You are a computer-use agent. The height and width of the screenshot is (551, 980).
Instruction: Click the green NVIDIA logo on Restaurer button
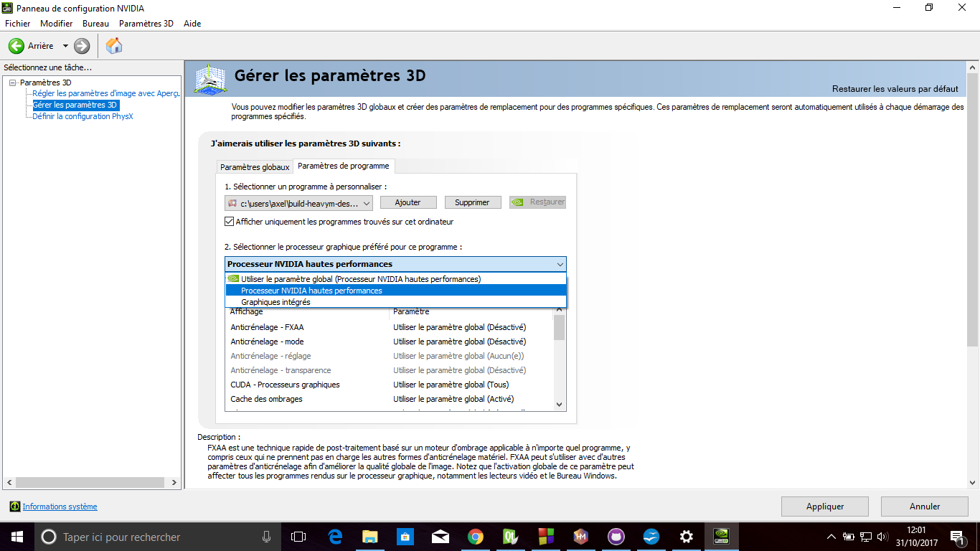pyautogui.click(x=518, y=202)
